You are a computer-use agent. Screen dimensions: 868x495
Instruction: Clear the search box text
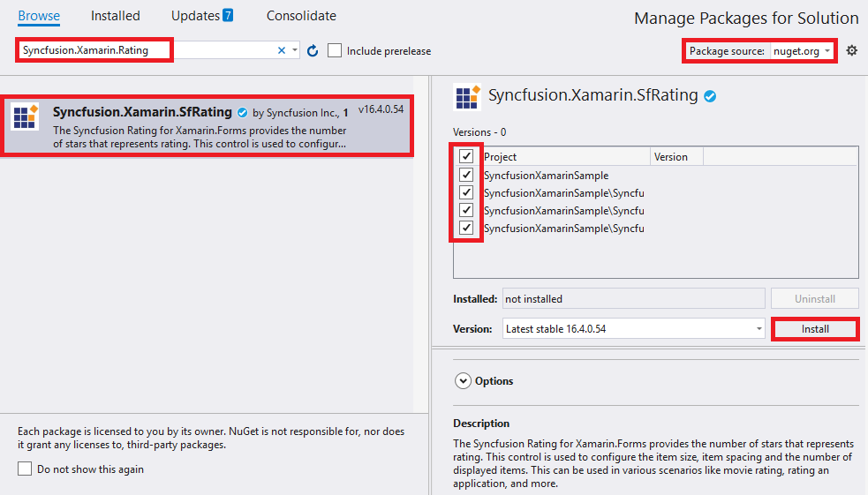(x=282, y=51)
